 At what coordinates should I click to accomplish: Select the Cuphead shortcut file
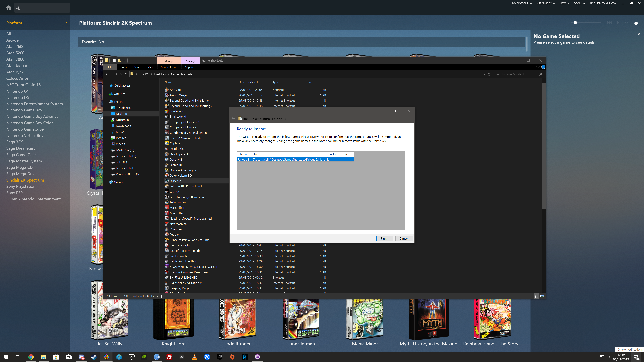pyautogui.click(x=175, y=143)
